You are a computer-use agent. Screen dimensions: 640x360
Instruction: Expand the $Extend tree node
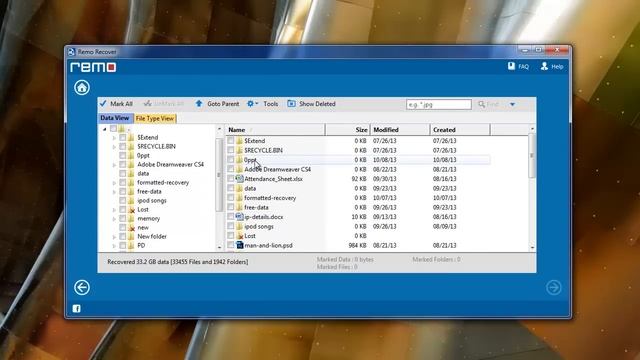[x=114, y=138]
